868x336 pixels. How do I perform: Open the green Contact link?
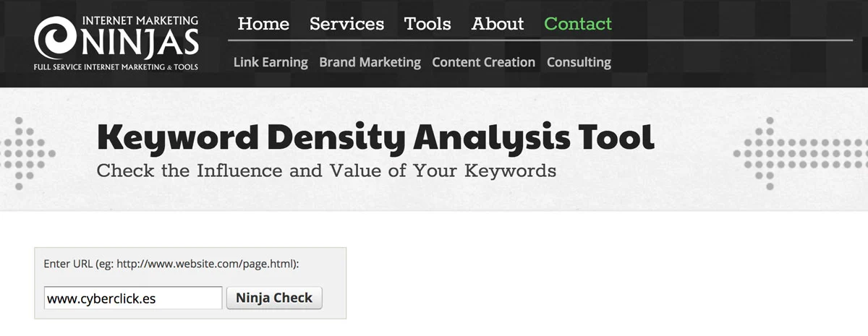[x=578, y=24]
